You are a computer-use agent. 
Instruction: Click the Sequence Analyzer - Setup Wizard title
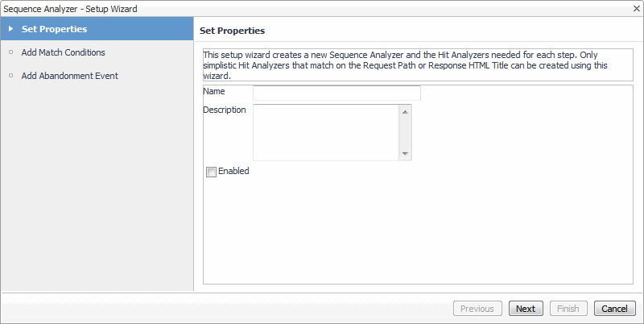pos(71,9)
